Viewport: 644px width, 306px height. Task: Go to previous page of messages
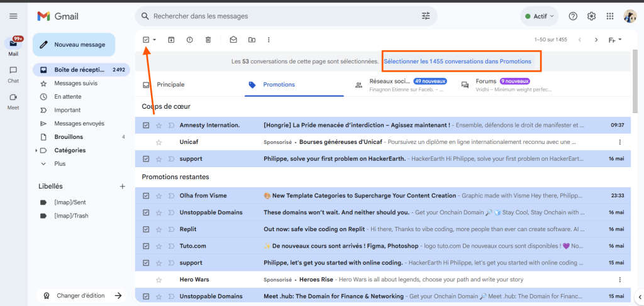pyautogui.click(x=580, y=40)
